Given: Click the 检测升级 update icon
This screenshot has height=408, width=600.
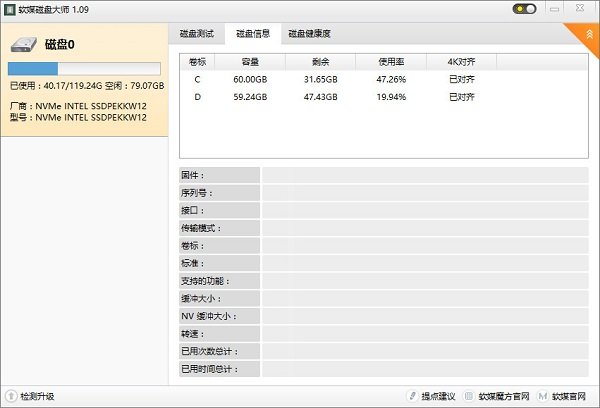Looking at the screenshot, I should [x=10, y=396].
